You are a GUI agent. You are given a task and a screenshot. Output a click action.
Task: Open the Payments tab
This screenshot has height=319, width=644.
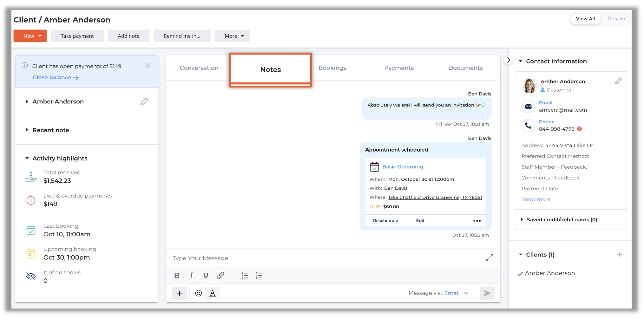399,68
